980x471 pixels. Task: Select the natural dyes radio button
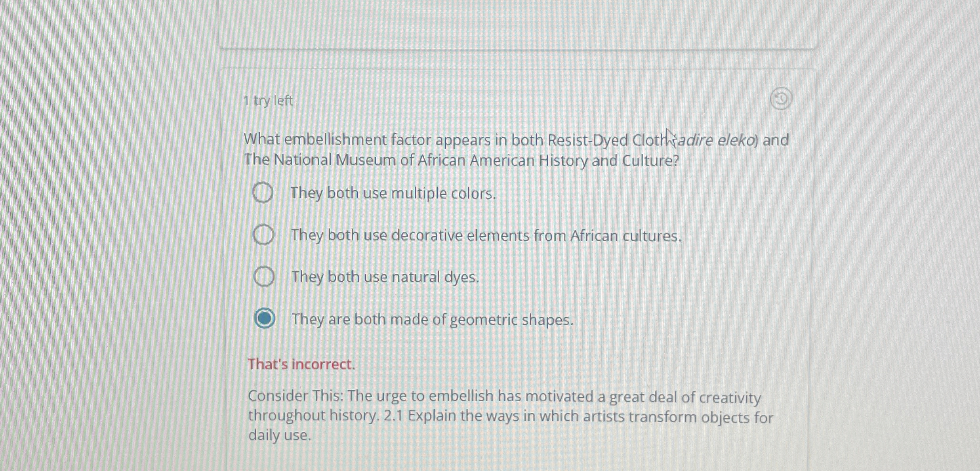[264, 276]
